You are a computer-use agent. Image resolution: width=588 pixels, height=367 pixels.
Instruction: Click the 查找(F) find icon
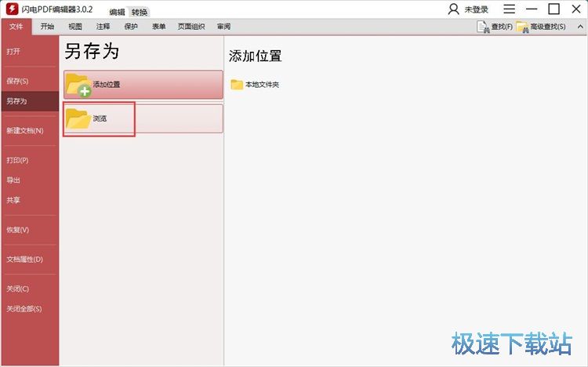484,27
